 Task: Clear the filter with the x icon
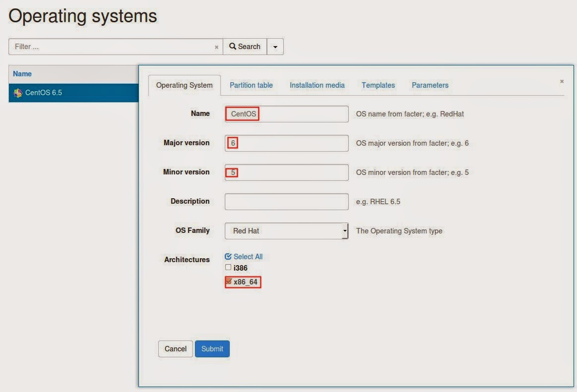(216, 47)
